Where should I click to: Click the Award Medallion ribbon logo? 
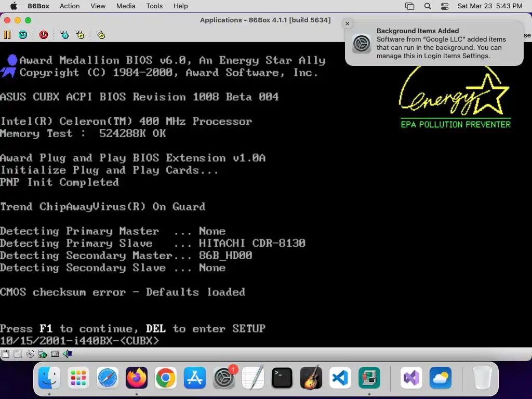9,66
